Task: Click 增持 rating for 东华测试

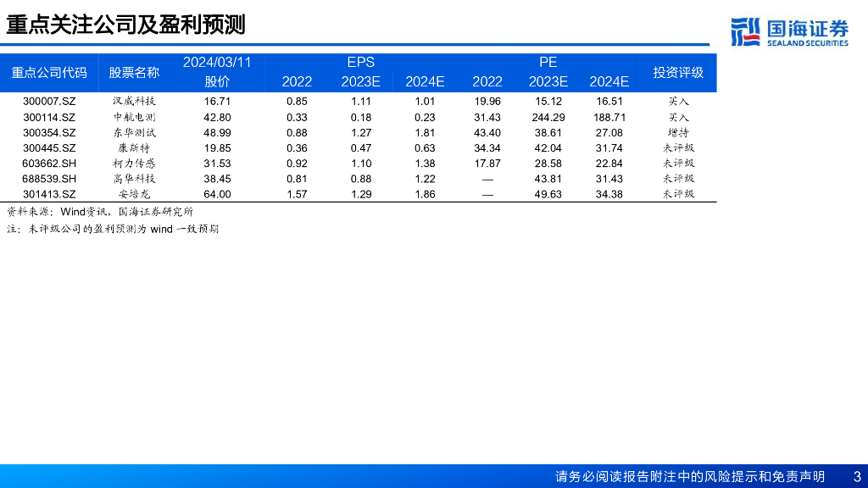Action: click(678, 133)
